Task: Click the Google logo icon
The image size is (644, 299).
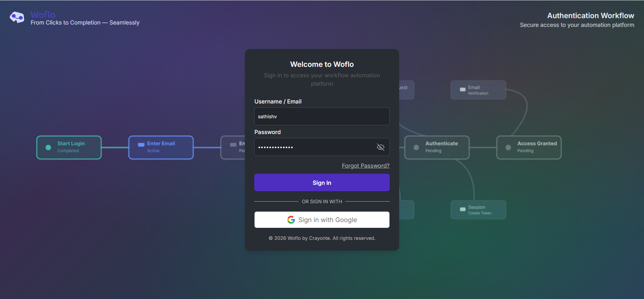Action: 291,220
